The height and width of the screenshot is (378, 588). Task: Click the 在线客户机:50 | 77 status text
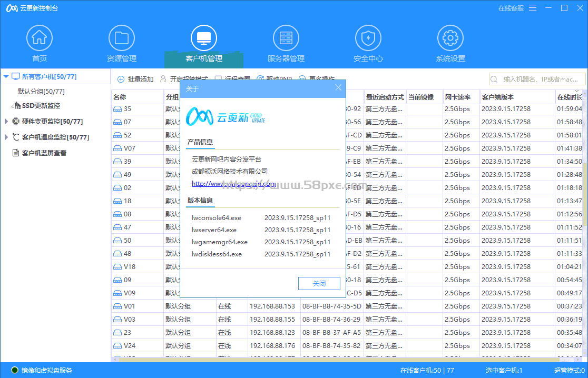click(427, 370)
